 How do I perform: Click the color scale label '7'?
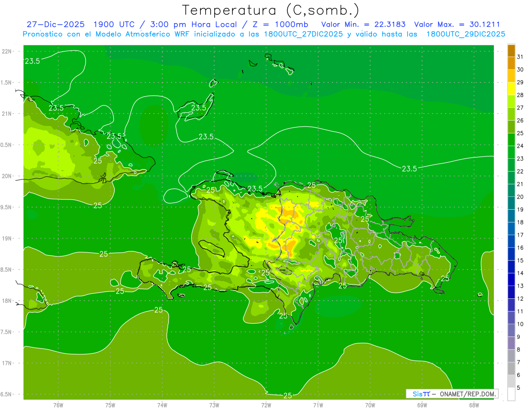pyautogui.click(x=518, y=362)
